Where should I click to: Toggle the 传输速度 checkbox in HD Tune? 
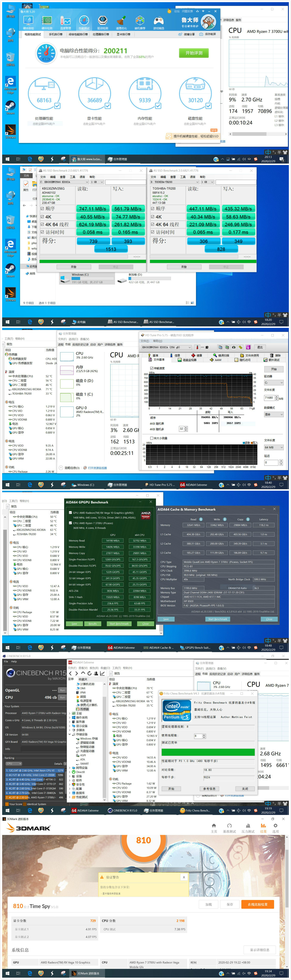click(x=152, y=368)
